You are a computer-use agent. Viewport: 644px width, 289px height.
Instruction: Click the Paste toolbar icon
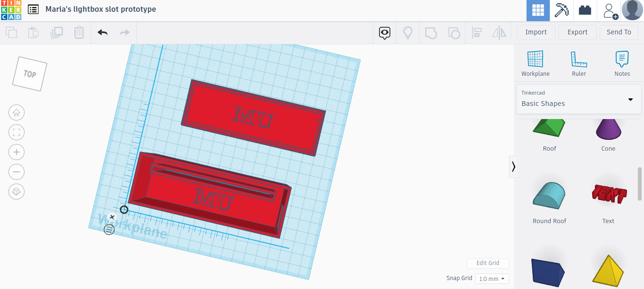pyautogui.click(x=33, y=32)
